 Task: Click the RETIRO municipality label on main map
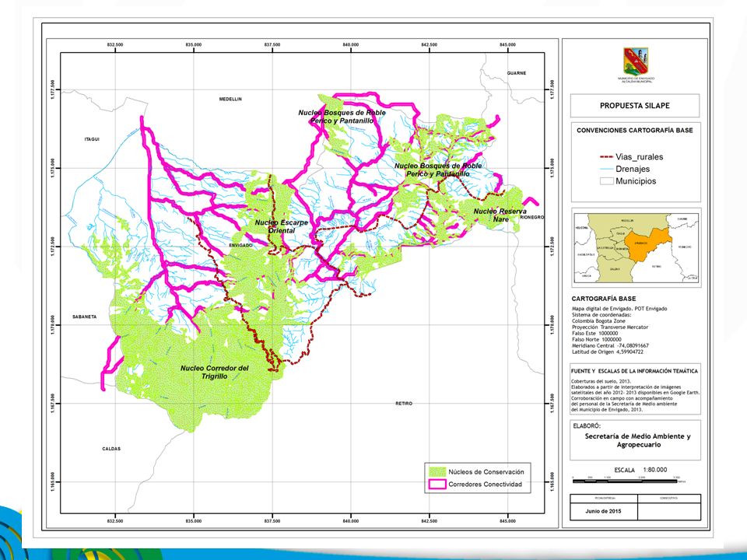coord(404,404)
